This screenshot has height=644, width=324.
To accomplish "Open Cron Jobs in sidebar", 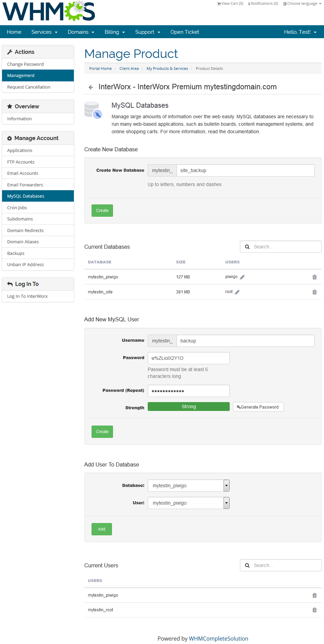I will pyautogui.click(x=38, y=208).
